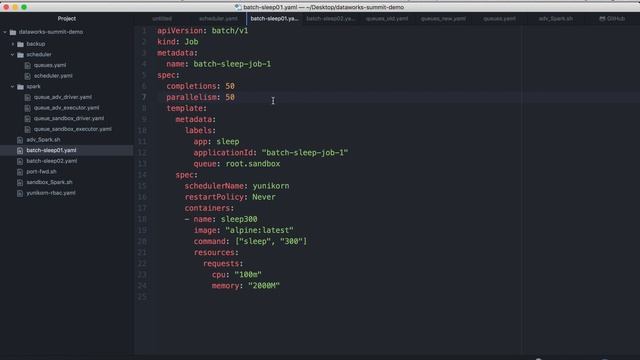
Task: Click line number 7 in the gutter
Action: [x=144, y=97]
